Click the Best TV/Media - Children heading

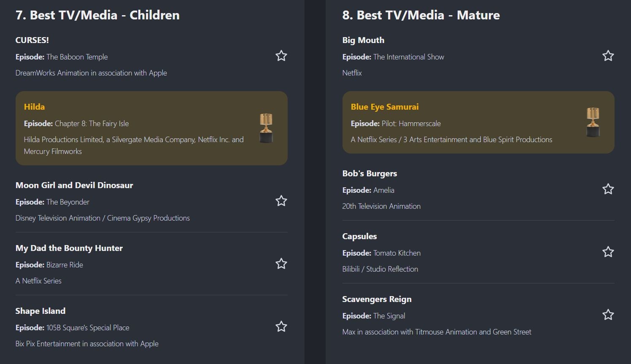tap(97, 15)
